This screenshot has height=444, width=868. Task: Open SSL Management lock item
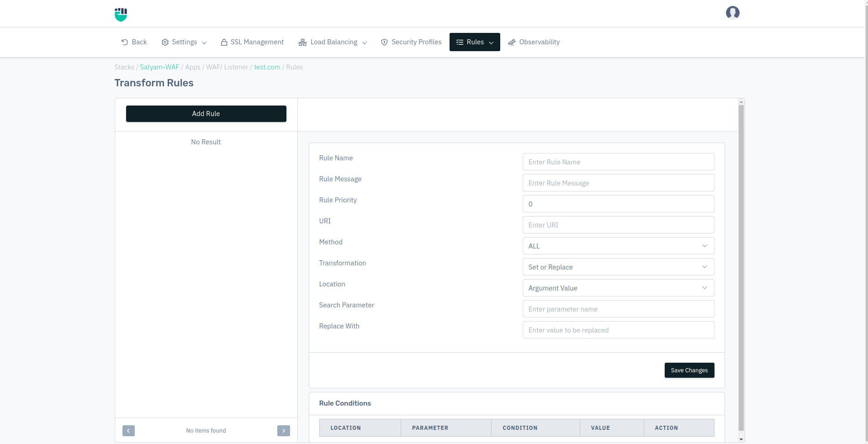tap(252, 42)
